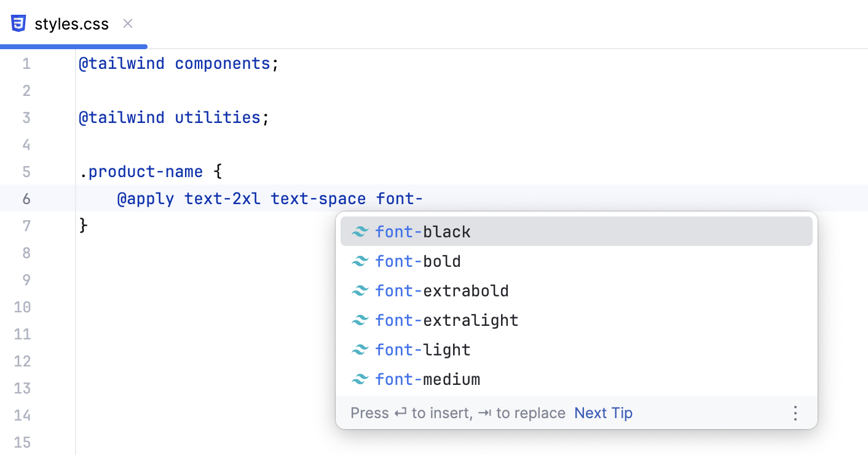Click the Tailwind icon beside font-extrabold
The width and height of the screenshot is (868, 455).
pos(360,291)
